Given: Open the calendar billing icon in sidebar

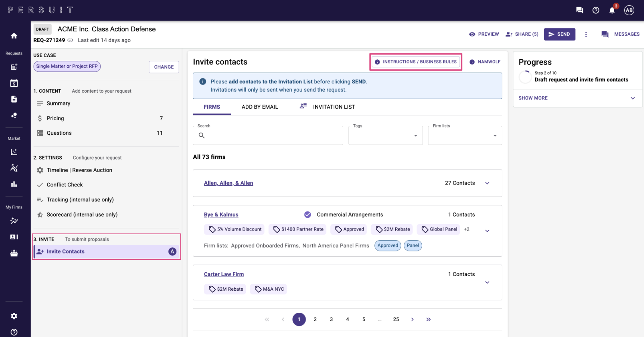Looking at the screenshot, I should [14, 83].
